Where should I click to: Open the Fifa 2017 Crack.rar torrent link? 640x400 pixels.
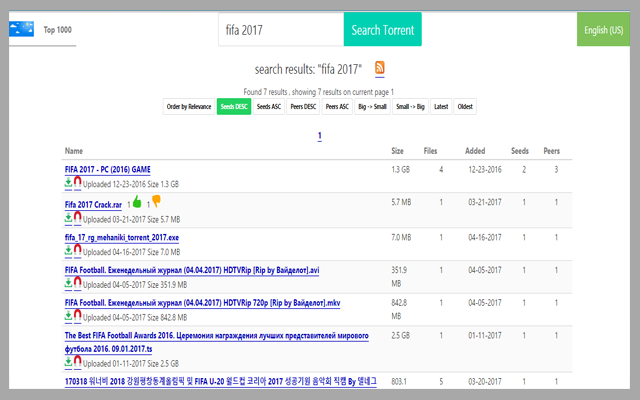93,204
